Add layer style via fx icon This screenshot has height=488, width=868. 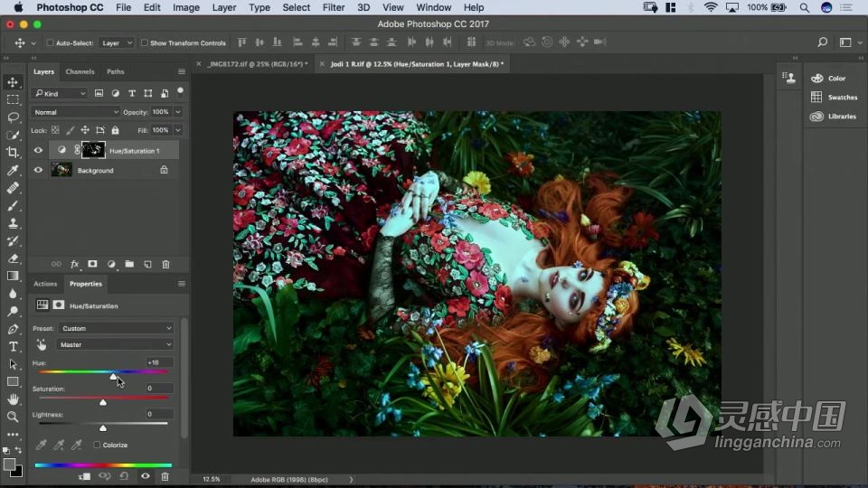click(x=74, y=265)
